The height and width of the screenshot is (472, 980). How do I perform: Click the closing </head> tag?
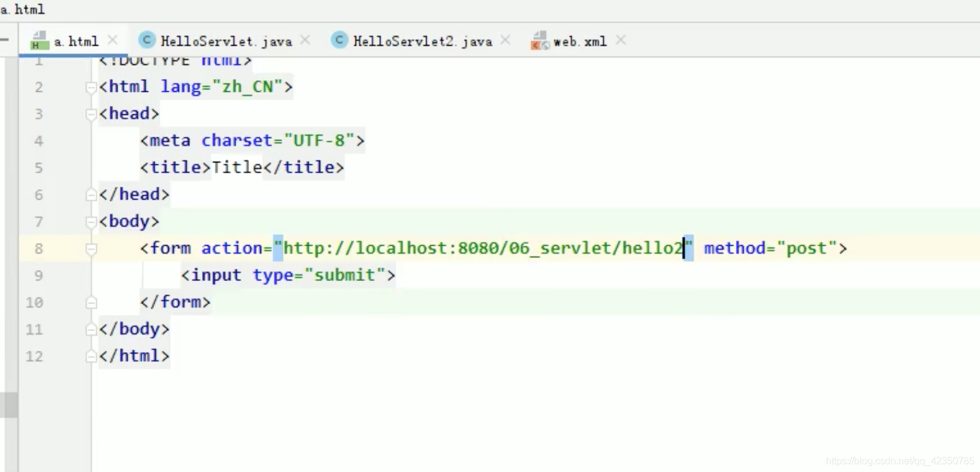pyautogui.click(x=134, y=194)
